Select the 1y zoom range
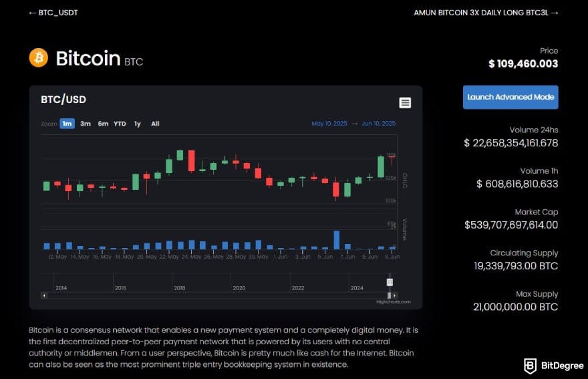The image size is (588, 379). [x=138, y=124]
